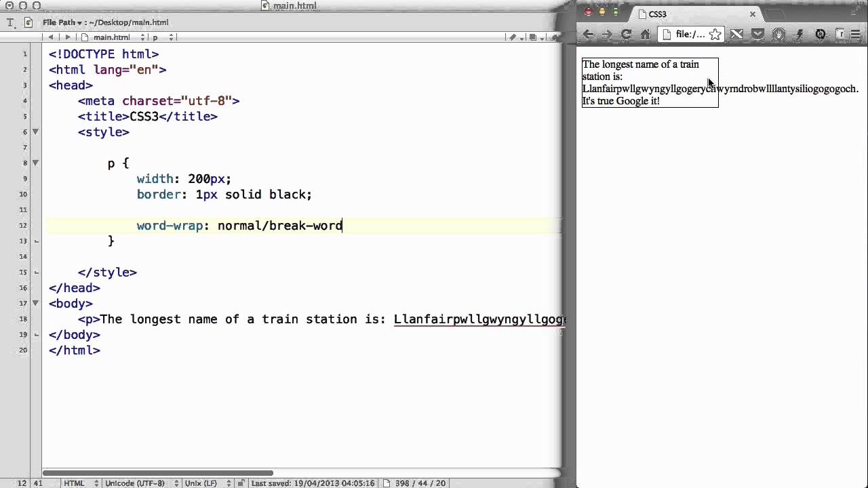Open the function popup showing p
The height and width of the screenshot is (488, 868).
[x=163, y=37]
